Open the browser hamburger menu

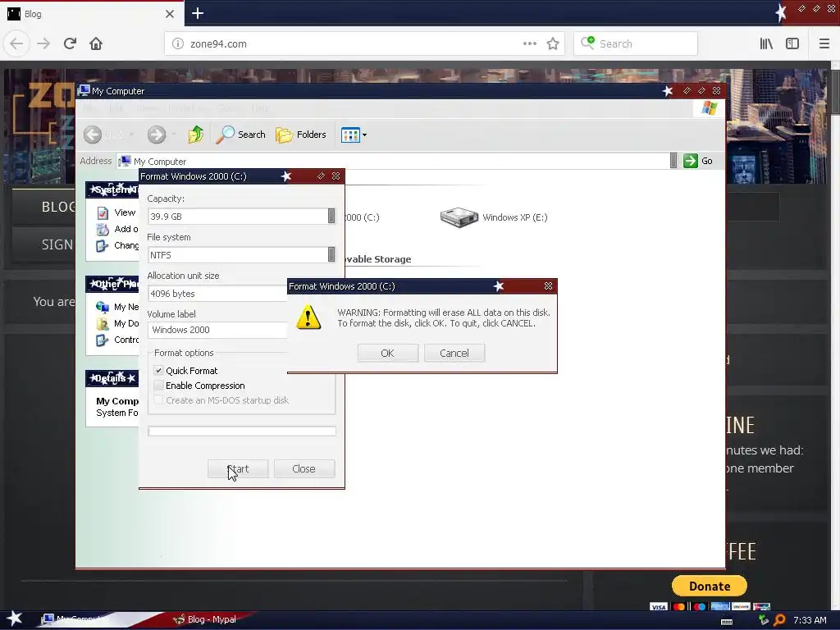click(824, 44)
